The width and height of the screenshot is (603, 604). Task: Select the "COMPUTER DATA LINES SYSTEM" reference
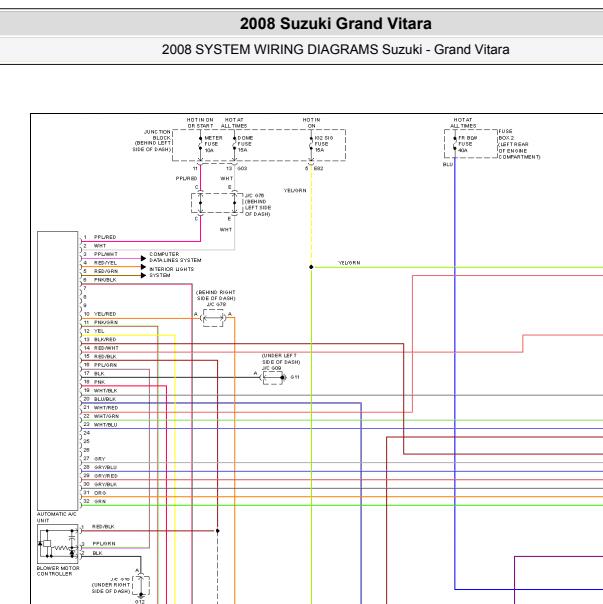(x=175, y=257)
